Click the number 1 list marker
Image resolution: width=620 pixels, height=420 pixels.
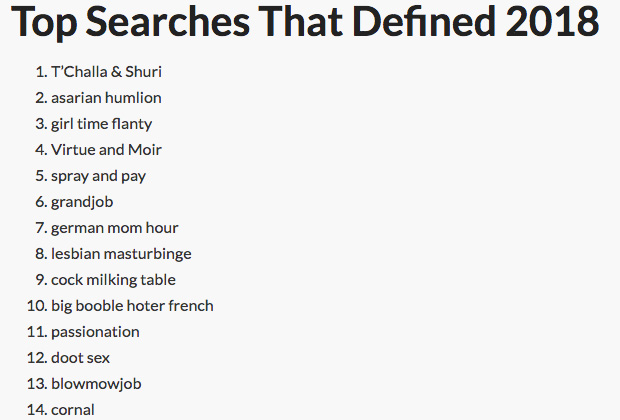[40, 72]
